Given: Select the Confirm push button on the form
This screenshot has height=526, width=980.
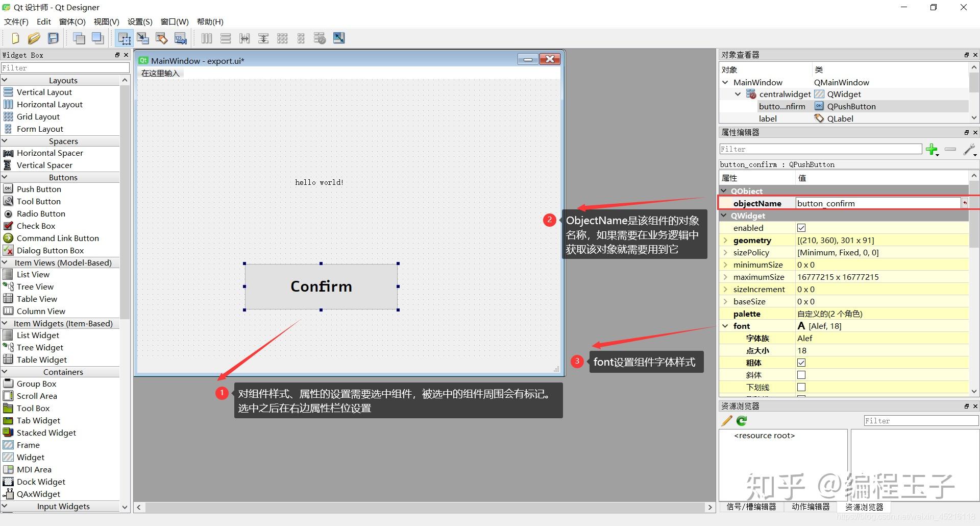Looking at the screenshot, I should (x=321, y=286).
